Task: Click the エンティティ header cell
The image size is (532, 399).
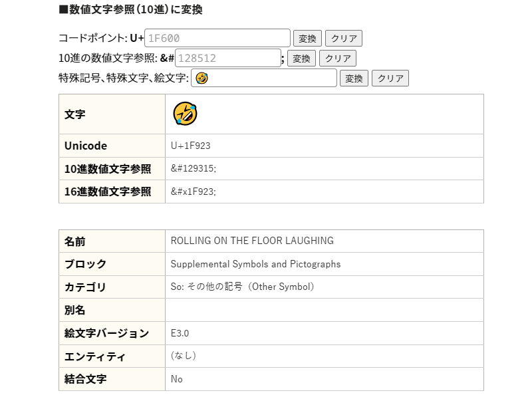Action: point(112,356)
